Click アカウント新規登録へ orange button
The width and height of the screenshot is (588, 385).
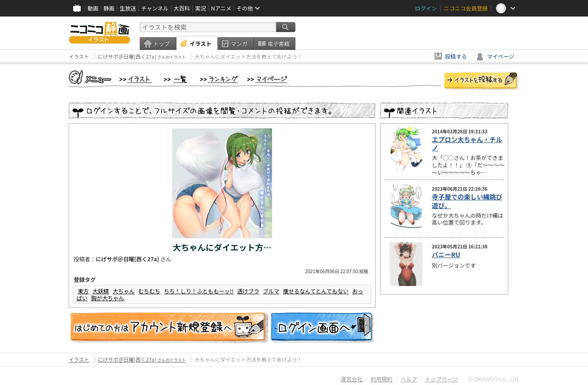169,327
